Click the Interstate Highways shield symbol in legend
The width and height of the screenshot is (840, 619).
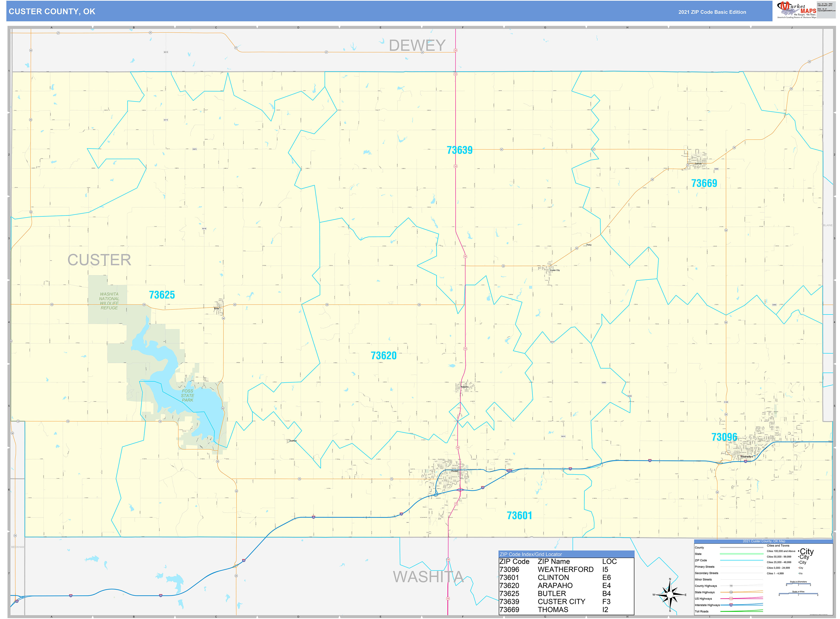coord(731,605)
